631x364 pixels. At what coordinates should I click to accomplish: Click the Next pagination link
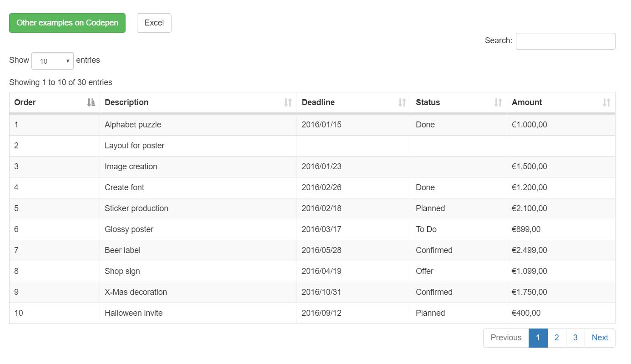pos(600,338)
